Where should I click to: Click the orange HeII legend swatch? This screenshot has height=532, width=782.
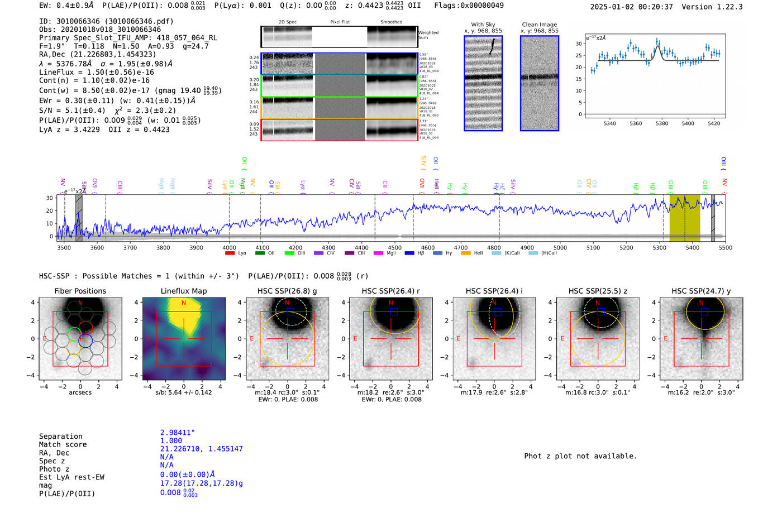click(466, 253)
